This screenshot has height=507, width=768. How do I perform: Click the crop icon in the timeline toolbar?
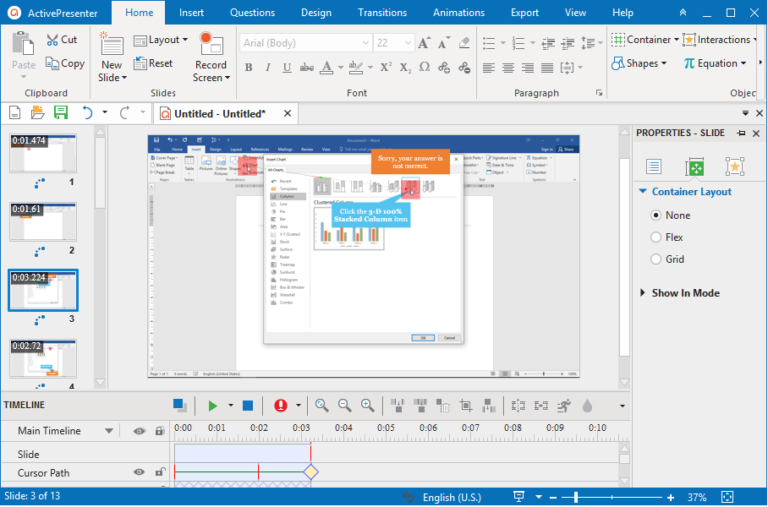(466, 406)
